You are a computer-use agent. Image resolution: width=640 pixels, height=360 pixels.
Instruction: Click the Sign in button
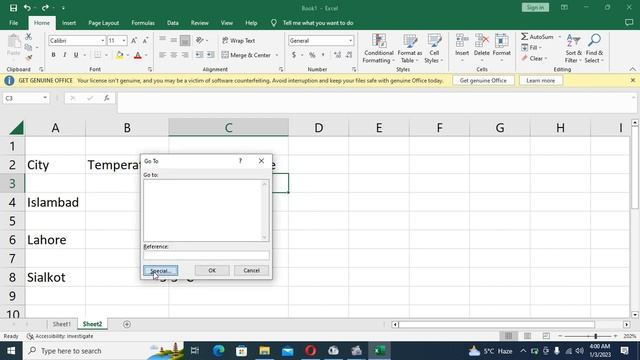(x=535, y=7)
